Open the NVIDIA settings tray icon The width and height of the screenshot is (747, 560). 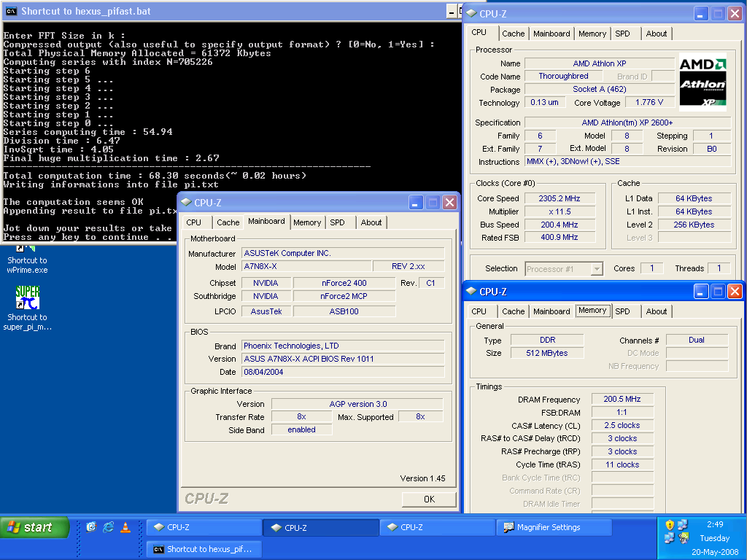coord(684,539)
